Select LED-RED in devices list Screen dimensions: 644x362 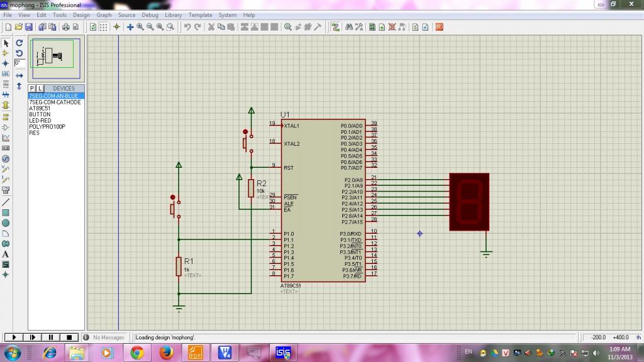click(41, 121)
